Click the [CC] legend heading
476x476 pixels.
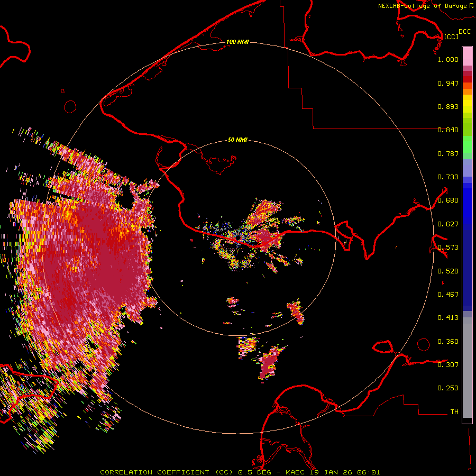point(451,36)
